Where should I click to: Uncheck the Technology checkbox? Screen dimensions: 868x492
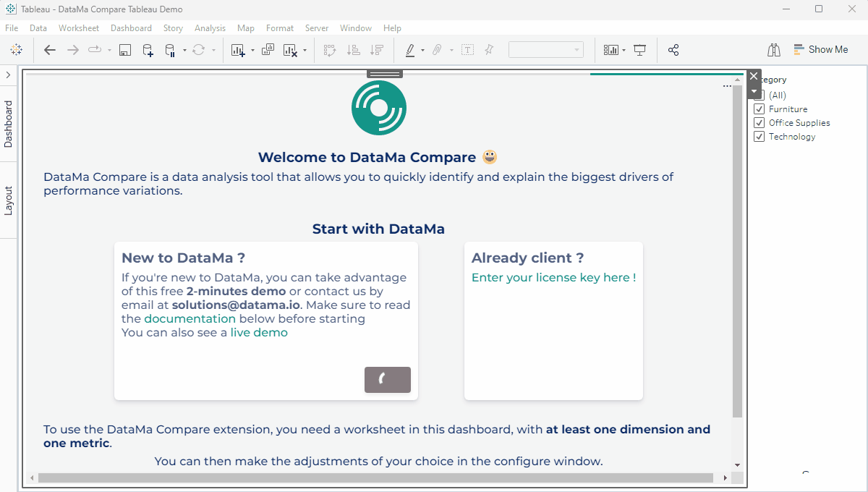click(759, 137)
